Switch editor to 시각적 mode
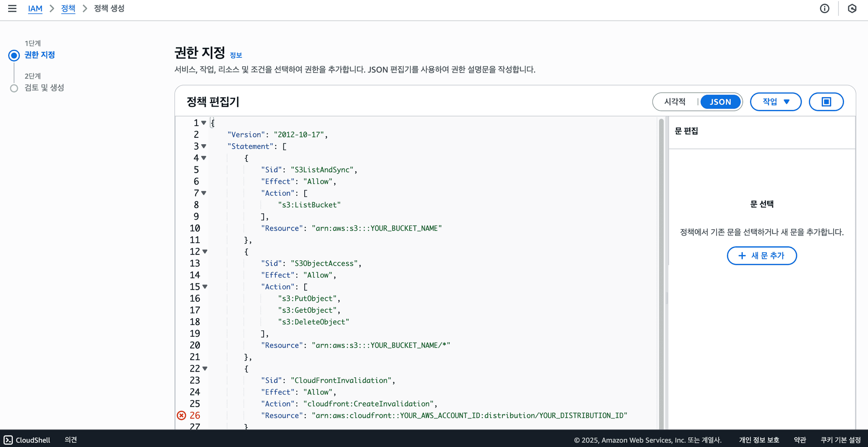The width and height of the screenshot is (868, 447). [x=675, y=102]
